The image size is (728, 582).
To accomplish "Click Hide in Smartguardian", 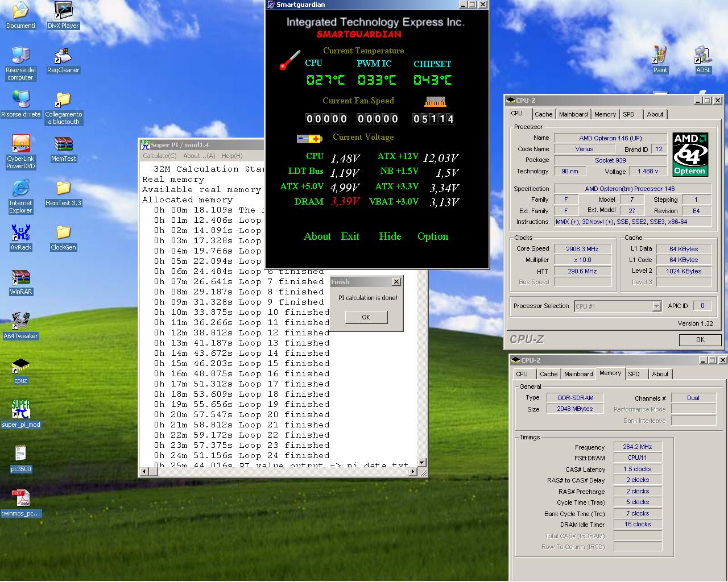I will (x=390, y=236).
